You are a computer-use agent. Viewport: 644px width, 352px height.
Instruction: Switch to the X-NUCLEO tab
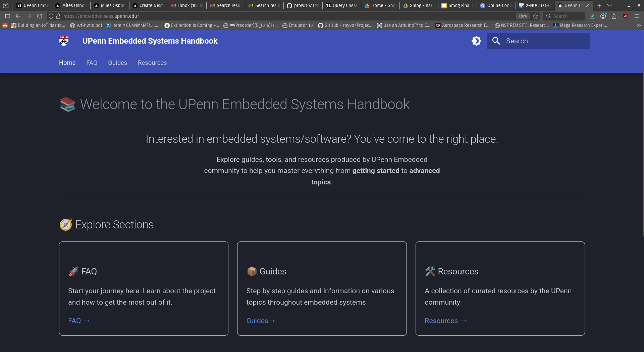point(535,5)
